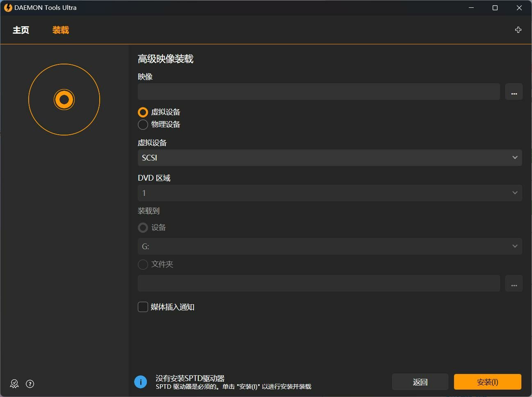Expand the SCSI virtual device dropdown
Screen dimensions: 532x397
[329, 158]
